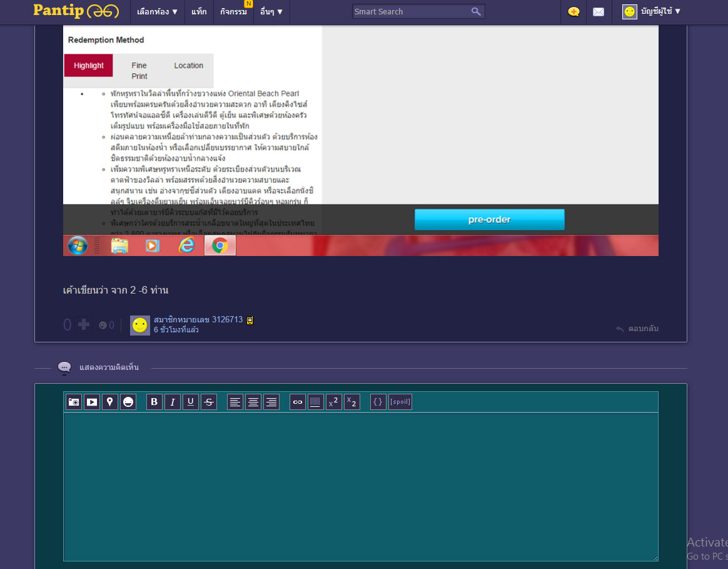Click the comment bubble icon by แสดงความคิดเห็น
Image resolution: width=728 pixels, height=569 pixels.
pyautogui.click(x=64, y=367)
